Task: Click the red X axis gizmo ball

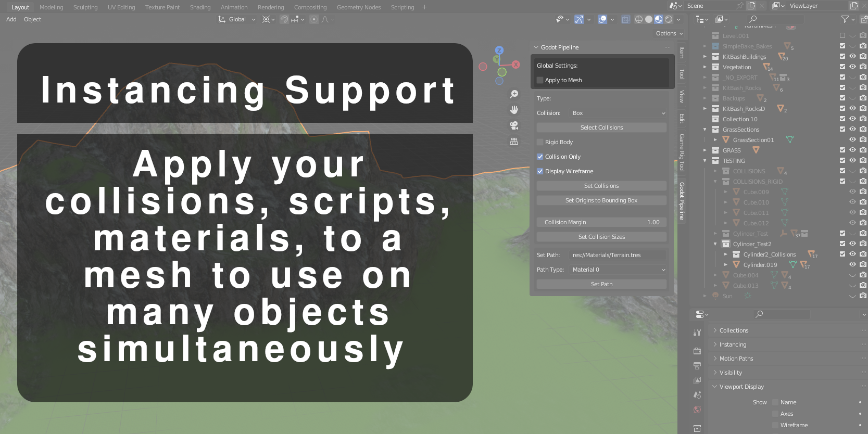Action: (515, 65)
